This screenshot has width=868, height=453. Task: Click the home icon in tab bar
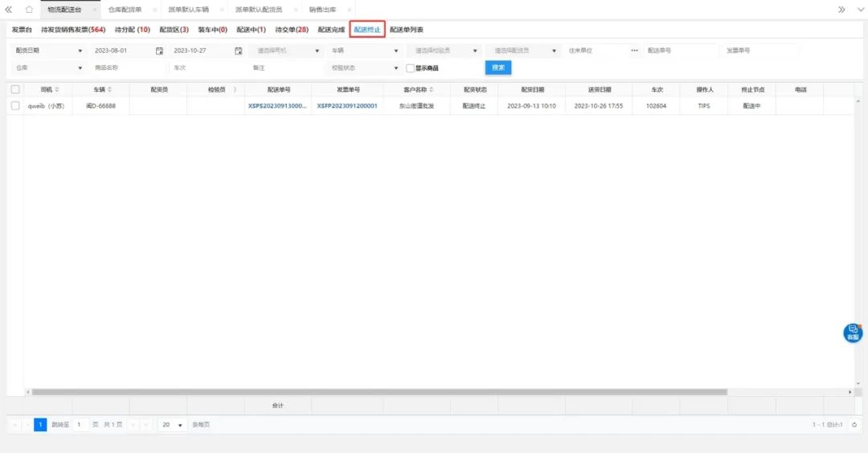click(29, 10)
